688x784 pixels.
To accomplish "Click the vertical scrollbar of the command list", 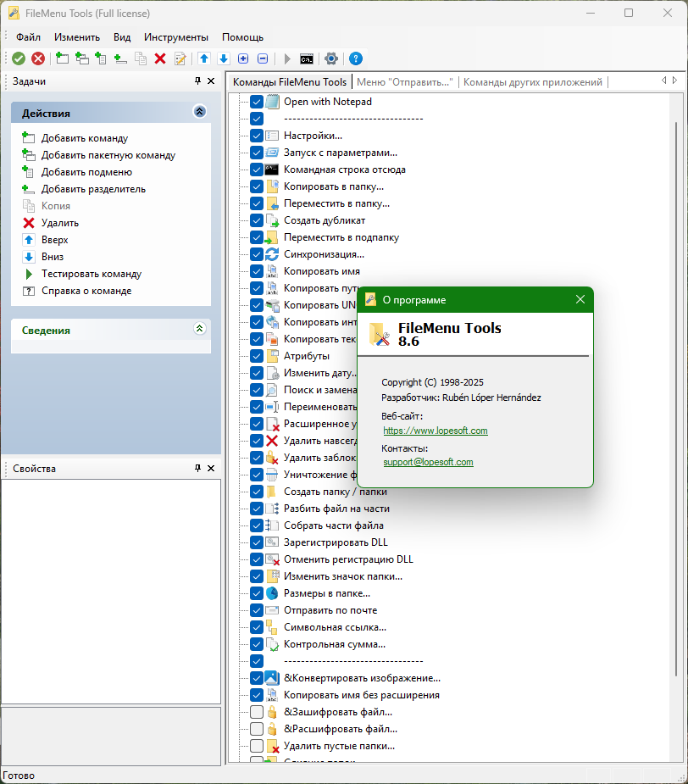I will pos(676,398).
